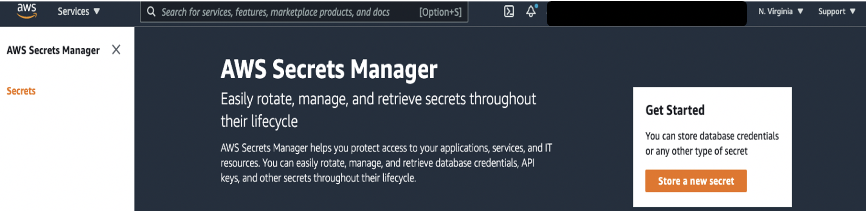Select the AWS Secrets Manager sidebar title
This screenshot has width=868, height=211.
[x=53, y=50]
